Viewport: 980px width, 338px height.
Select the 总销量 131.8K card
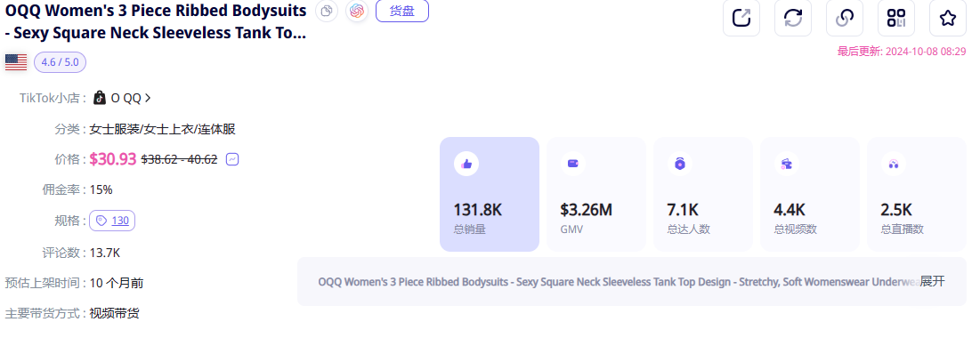[490, 194]
